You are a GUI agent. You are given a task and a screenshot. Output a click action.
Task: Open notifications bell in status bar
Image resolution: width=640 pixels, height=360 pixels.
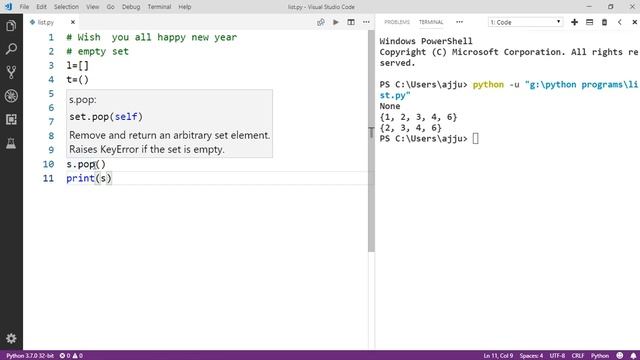pos(633,356)
